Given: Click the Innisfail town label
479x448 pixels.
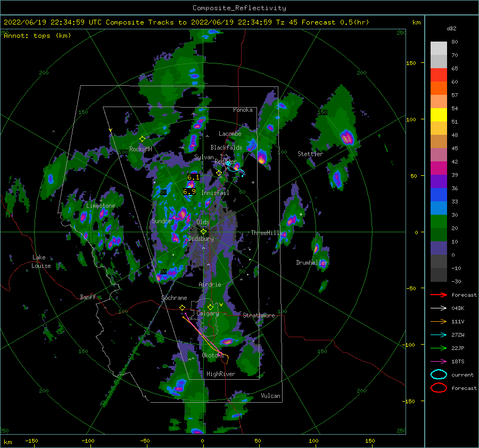Looking at the screenshot, I should point(215,193).
